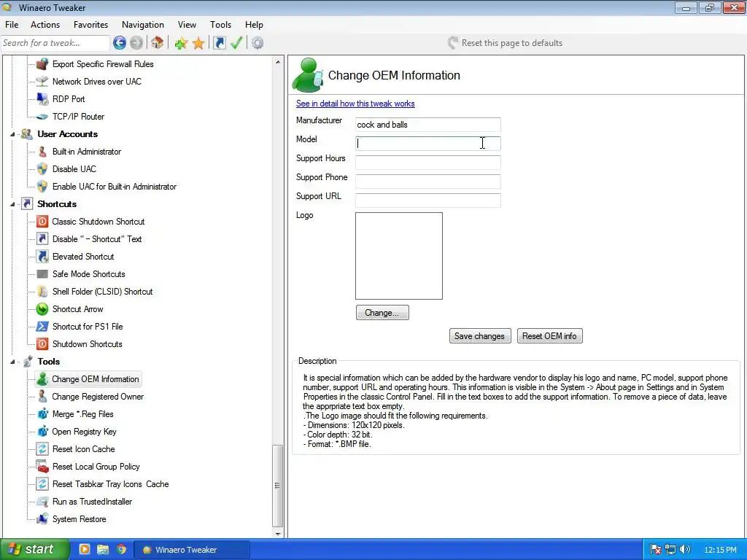Click the empty Logo preview box

coord(399,256)
